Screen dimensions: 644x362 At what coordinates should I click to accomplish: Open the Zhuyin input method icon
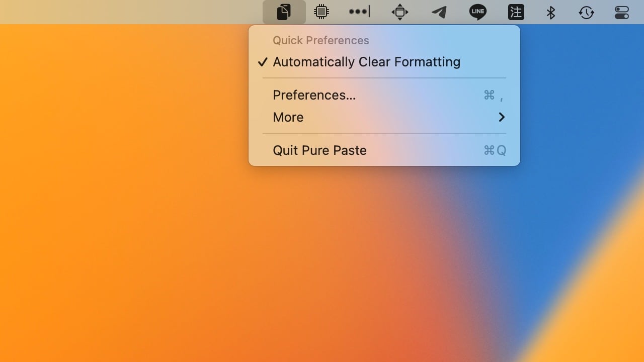tap(516, 12)
